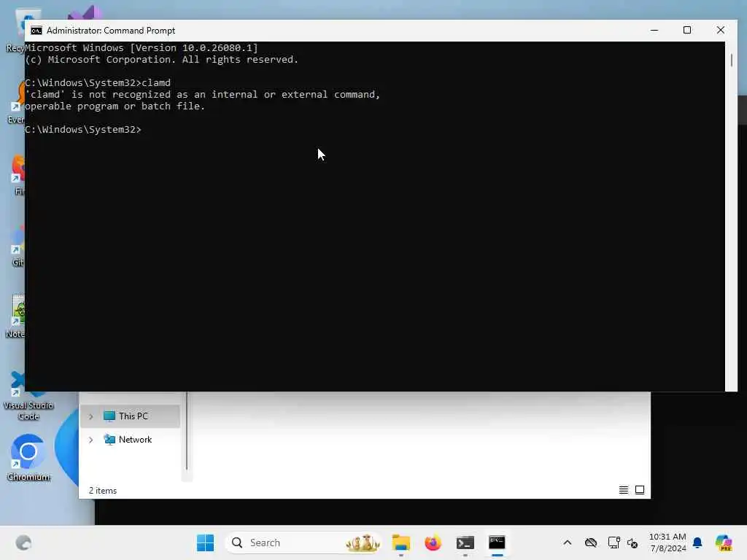Screen dimensions: 747x560
Task: Switch File Explorer to details view
Action: coord(623,490)
